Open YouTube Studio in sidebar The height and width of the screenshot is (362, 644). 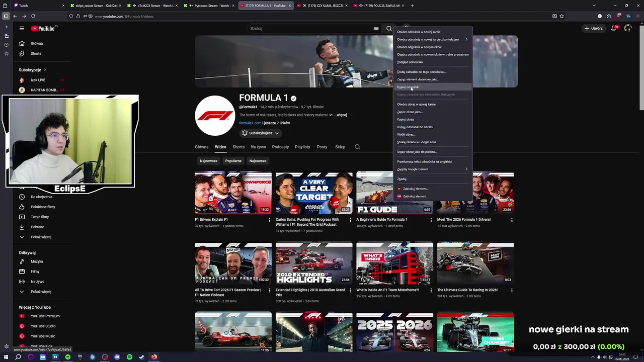(x=43, y=326)
